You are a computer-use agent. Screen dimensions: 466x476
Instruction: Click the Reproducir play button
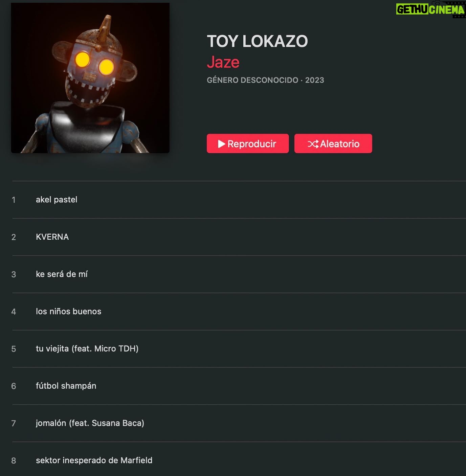tap(248, 144)
